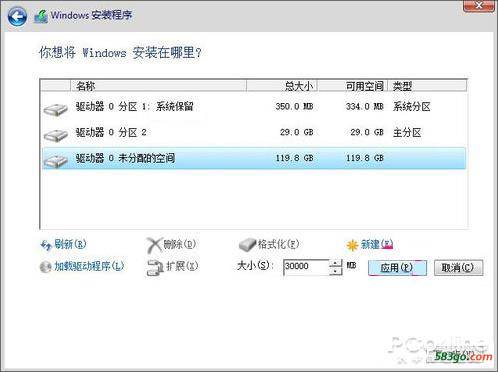Viewport: 498px width, 372px height.
Task: Sort by the 类型 column header
Action: point(427,86)
